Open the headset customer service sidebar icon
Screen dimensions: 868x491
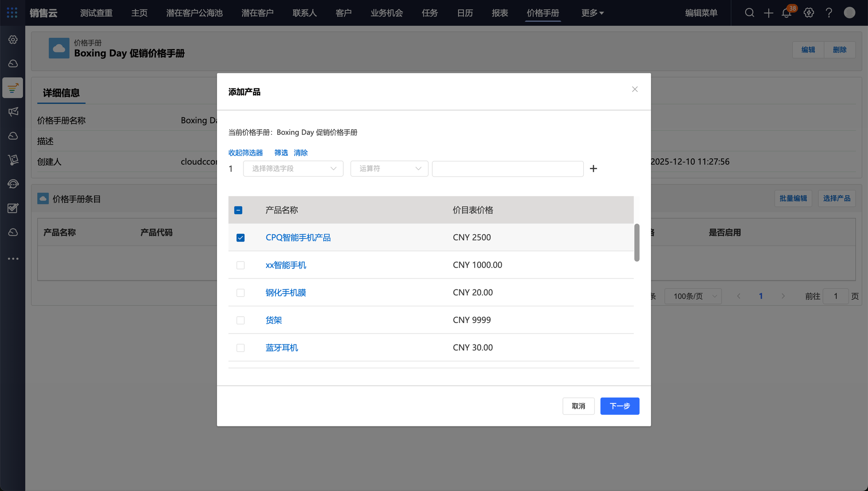[x=13, y=184]
